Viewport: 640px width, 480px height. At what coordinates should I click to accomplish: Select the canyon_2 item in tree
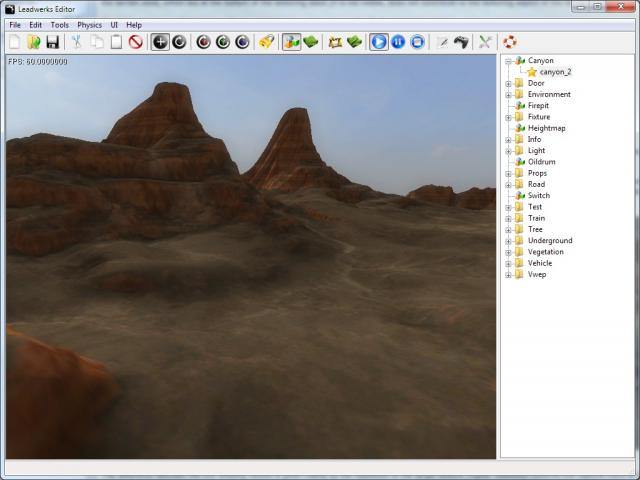click(x=555, y=72)
